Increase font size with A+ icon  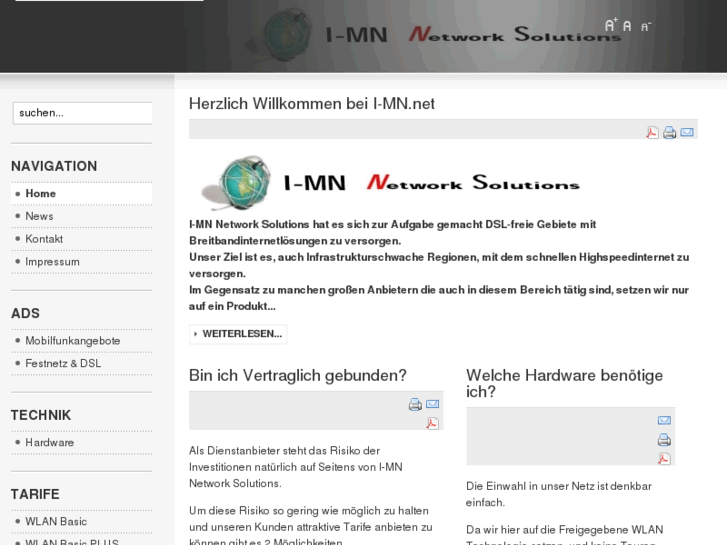tap(611, 25)
